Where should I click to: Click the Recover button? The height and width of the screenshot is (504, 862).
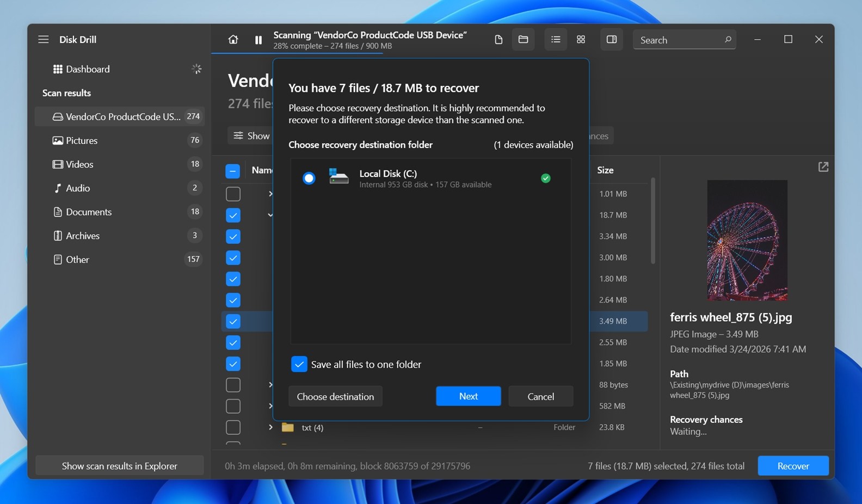click(x=793, y=466)
